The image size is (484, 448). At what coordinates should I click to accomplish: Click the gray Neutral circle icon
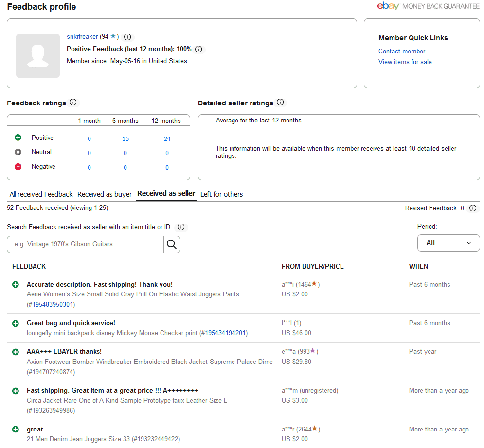pyautogui.click(x=18, y=152)
